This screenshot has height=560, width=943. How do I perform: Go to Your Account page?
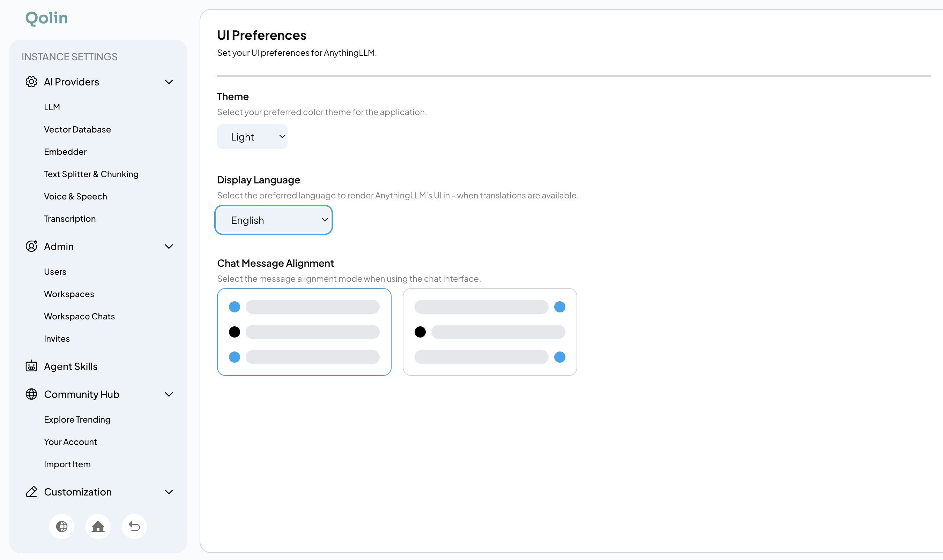pos(70,441)
